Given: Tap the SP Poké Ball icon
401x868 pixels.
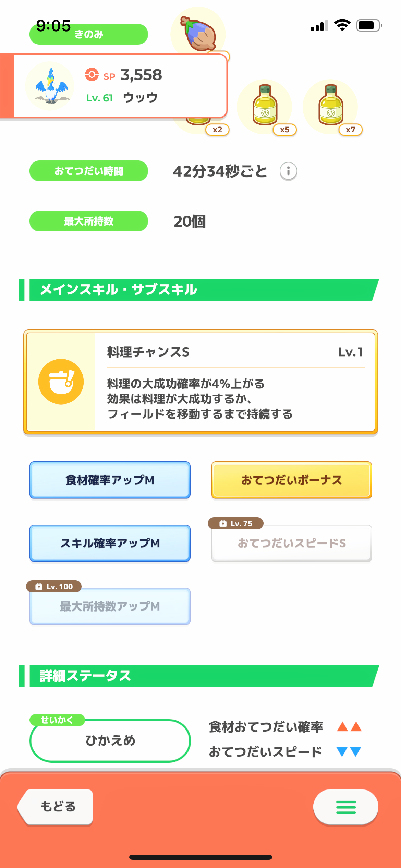Looking at the screenshot, I should (x=92, y=74).
